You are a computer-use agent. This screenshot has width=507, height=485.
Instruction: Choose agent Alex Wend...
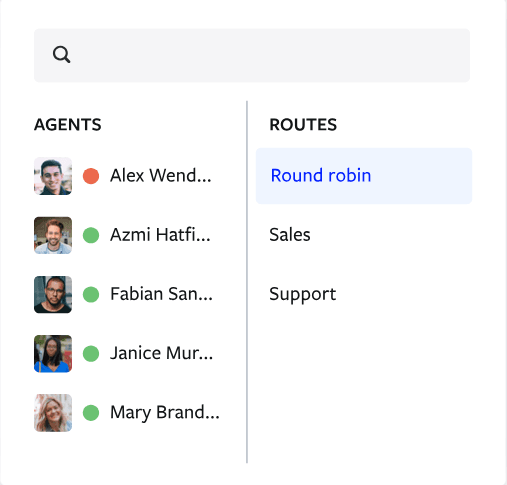(161, 175)
